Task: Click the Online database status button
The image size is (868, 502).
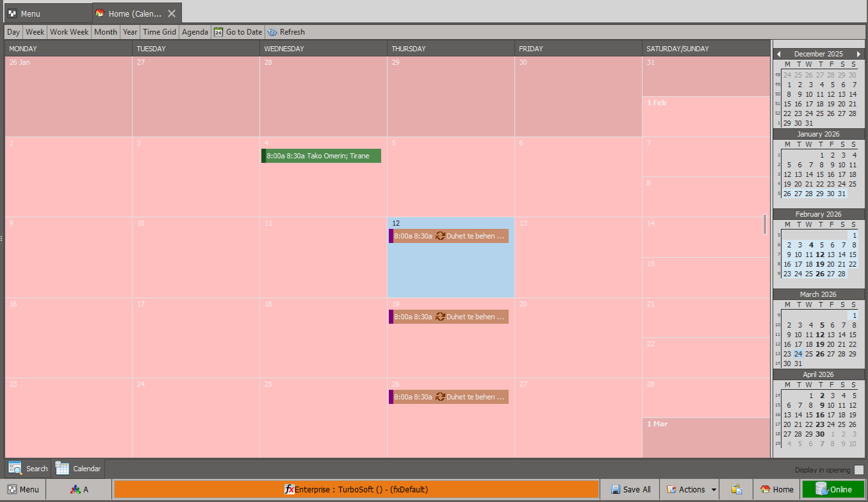Action: (833, 489)
